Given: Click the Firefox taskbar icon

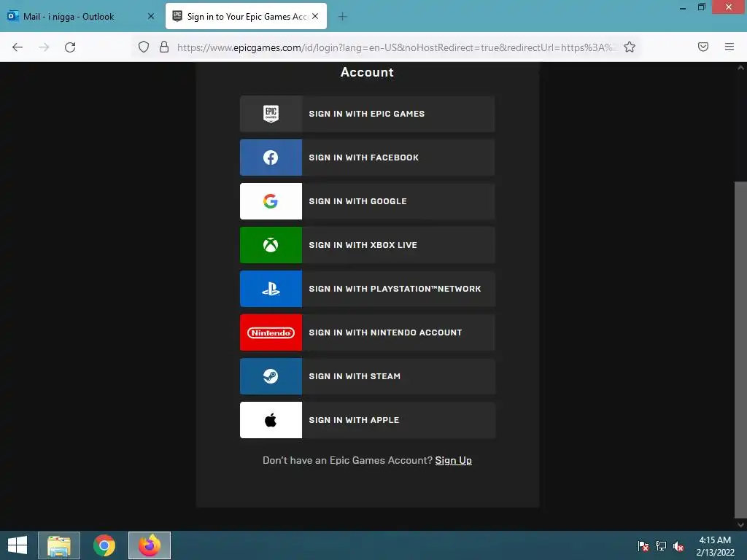Looking at the screenshot, I should tap(149, 545).
